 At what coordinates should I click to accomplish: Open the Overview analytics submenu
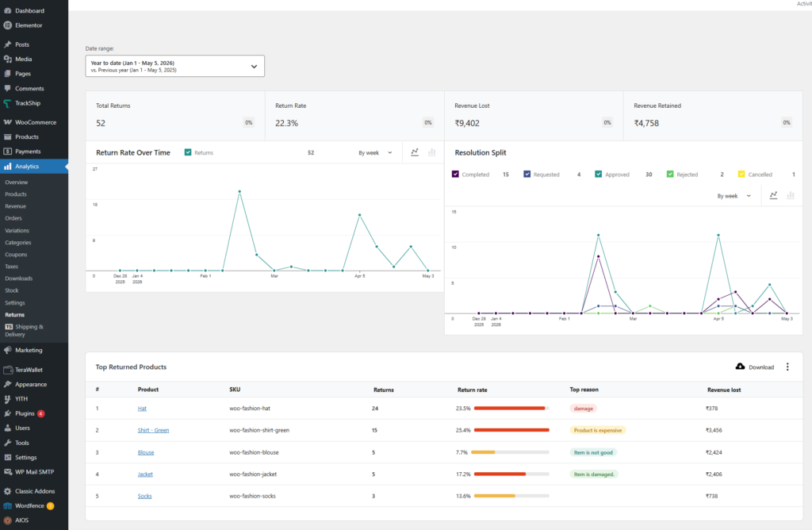tap(17, 182)
